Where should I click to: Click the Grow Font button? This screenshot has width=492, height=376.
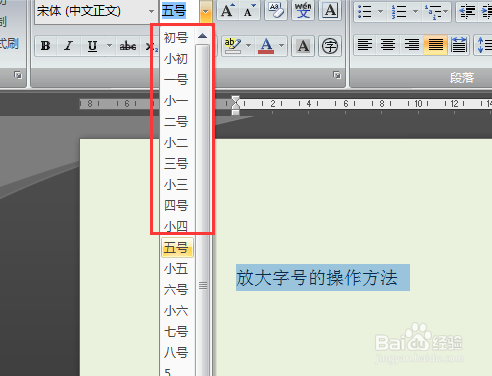pyautogui.click(x=228, y=11)
